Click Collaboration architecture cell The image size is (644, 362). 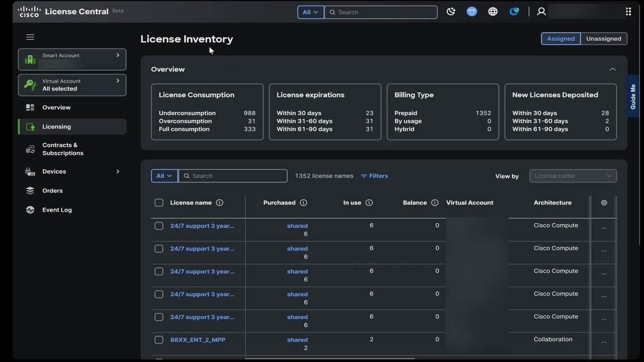pos(553,339)
